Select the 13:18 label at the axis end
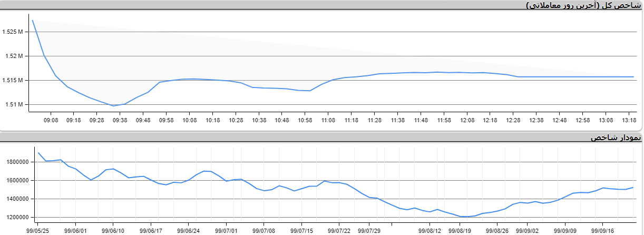Viewport: 644px width, 235px height. pyautogui.click(x=628, y=120)
